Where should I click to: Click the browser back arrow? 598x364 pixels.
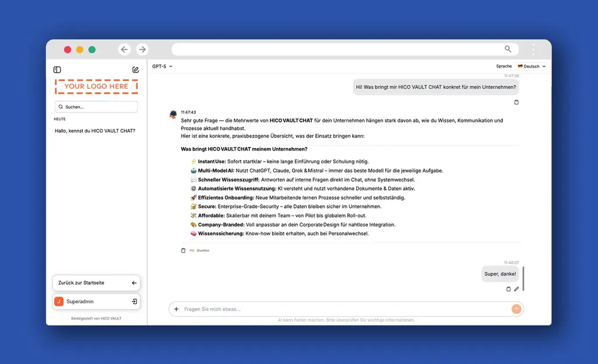click(x=124, y=50)
